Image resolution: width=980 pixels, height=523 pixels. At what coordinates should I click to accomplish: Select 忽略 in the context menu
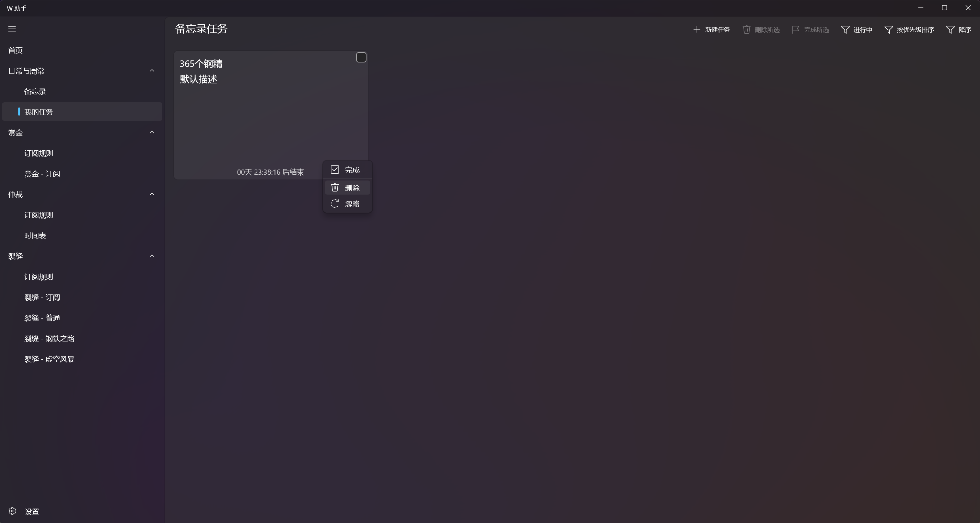(347, 204)
